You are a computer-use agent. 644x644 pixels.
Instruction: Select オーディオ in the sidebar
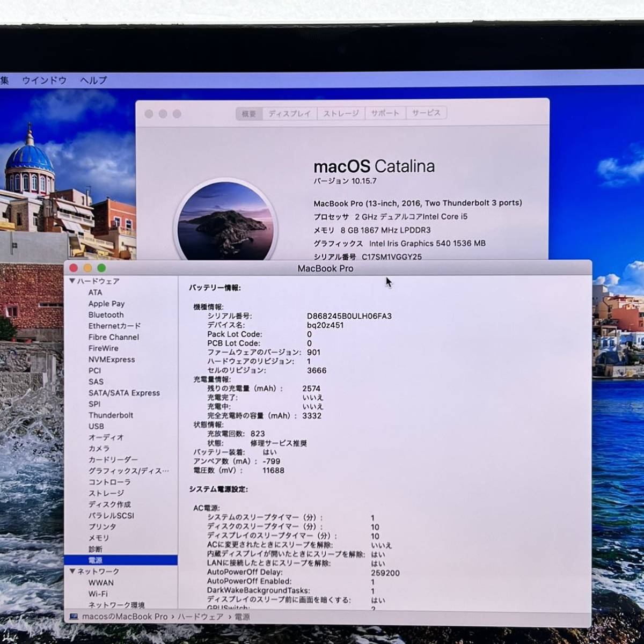[106, 437]
